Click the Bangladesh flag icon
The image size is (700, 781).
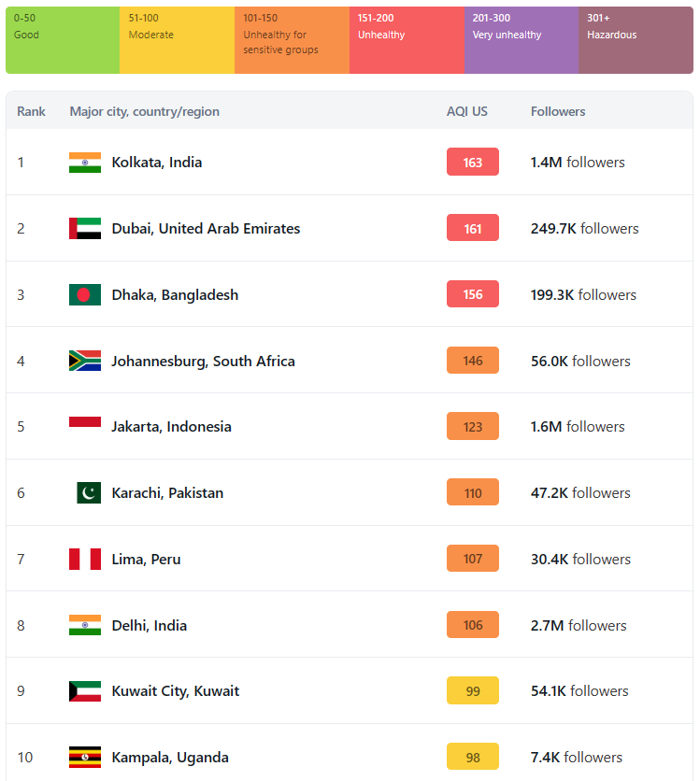pyautogui.click(x=85, y=295)
